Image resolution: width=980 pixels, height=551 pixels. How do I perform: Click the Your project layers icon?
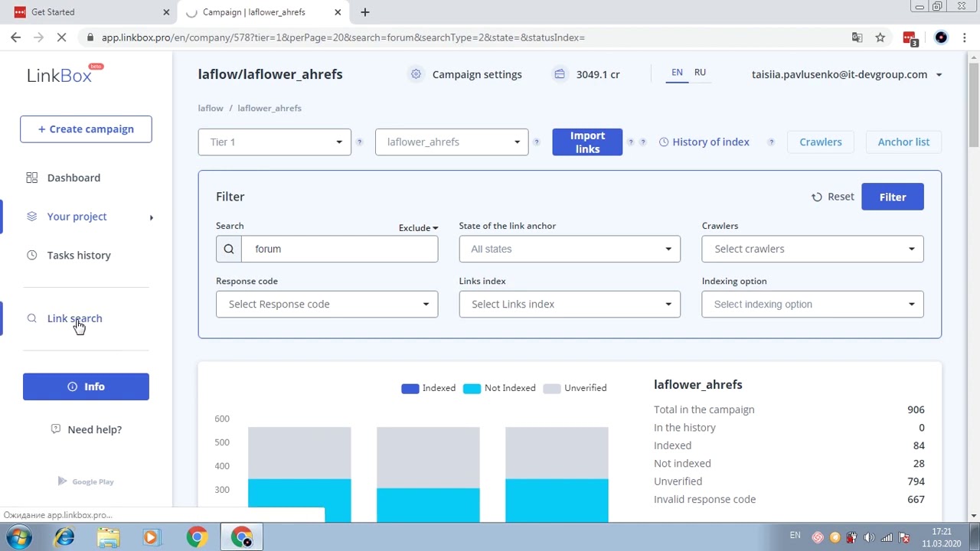point(31,217)
